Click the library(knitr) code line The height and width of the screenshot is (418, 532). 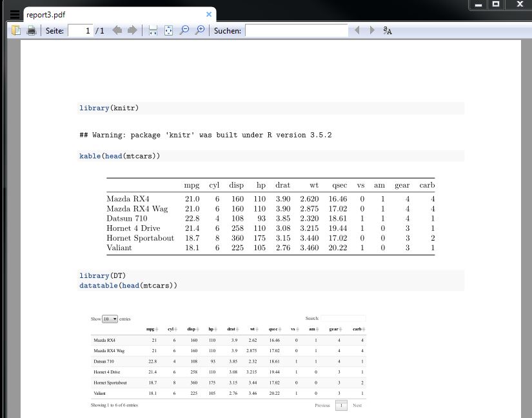[x=109, y=108]
